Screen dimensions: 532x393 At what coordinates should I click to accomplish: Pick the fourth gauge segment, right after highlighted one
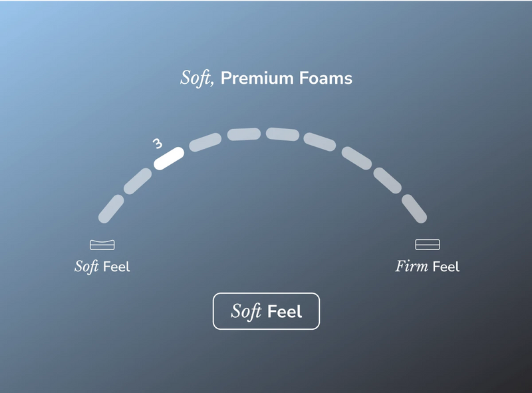[205, 142]
